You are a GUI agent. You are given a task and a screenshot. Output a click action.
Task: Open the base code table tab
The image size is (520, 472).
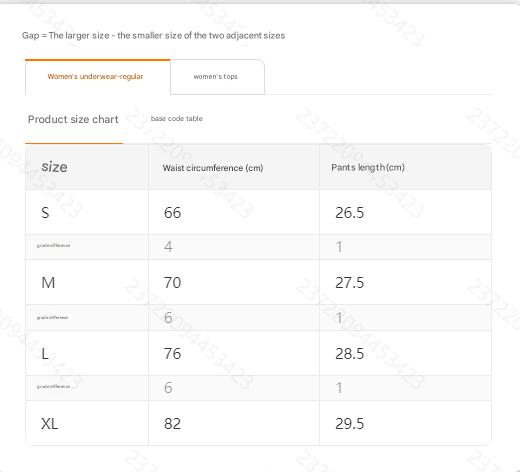(176, 119)
